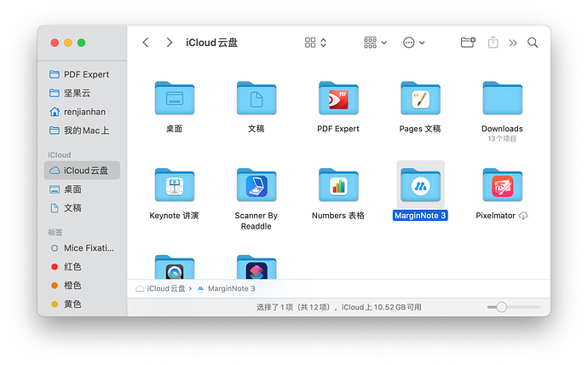
Task: Go back with the left chevron
Action: tap(146, 43)
